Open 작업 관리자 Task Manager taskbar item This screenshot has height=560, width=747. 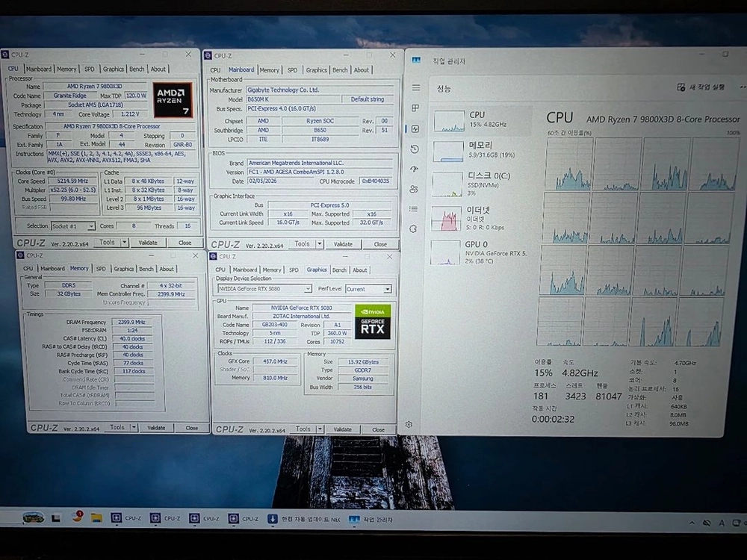[x=371, y=520]
